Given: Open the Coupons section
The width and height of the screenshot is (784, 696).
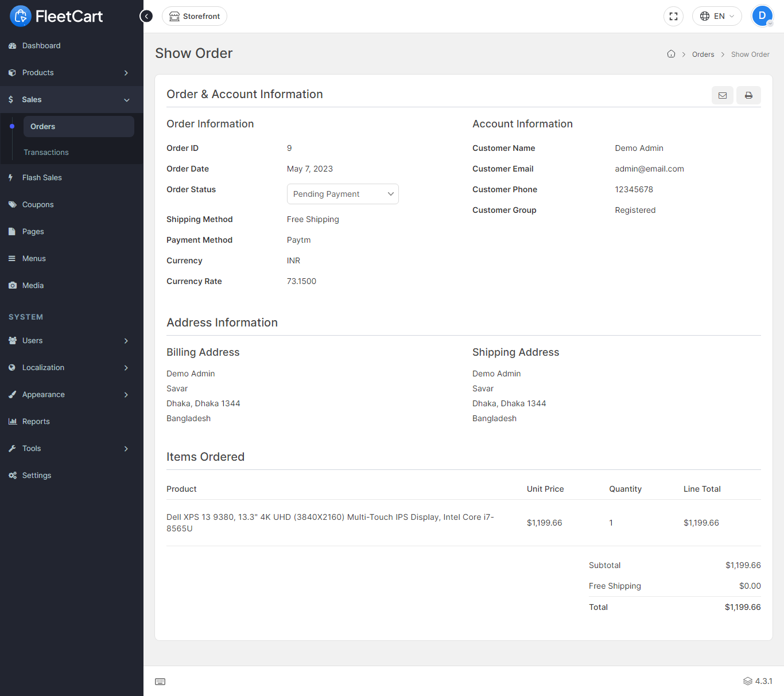Looking at the screenshot, I should 72,205.
